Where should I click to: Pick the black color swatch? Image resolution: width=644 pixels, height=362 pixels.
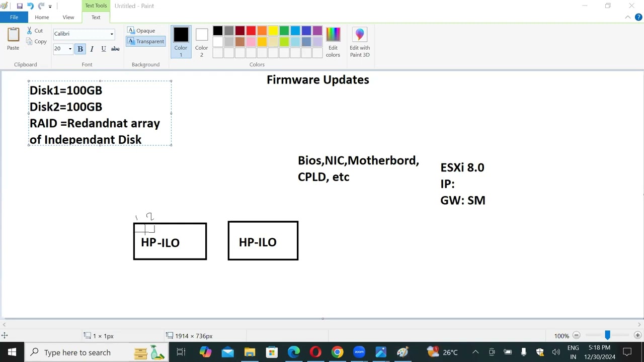click(218, 31)
